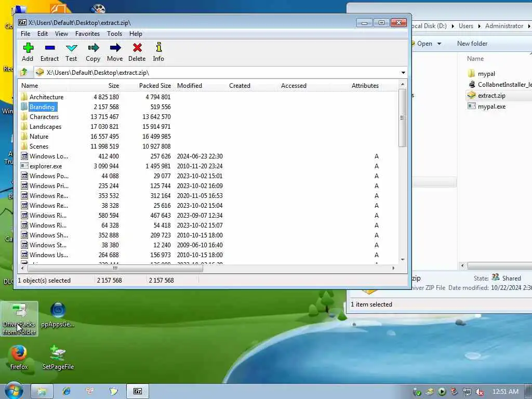
Task: Open the Tools menu
Action: pyautogui.click(x=115, y=34)
